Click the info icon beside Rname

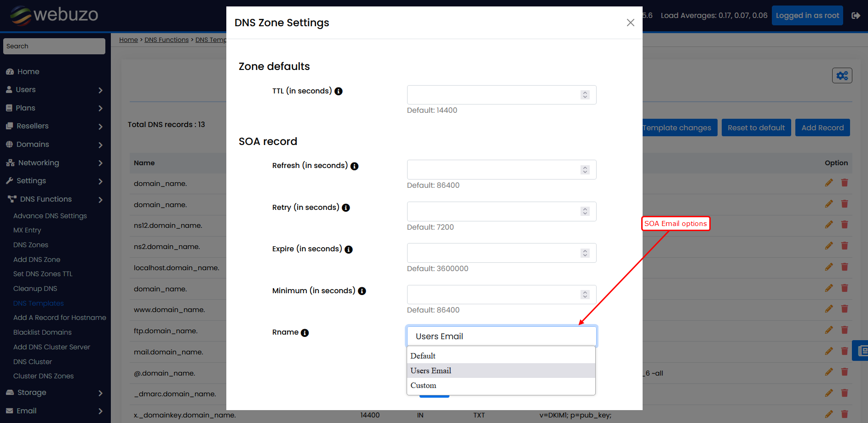pyautogui.click(x=305, y=332)
